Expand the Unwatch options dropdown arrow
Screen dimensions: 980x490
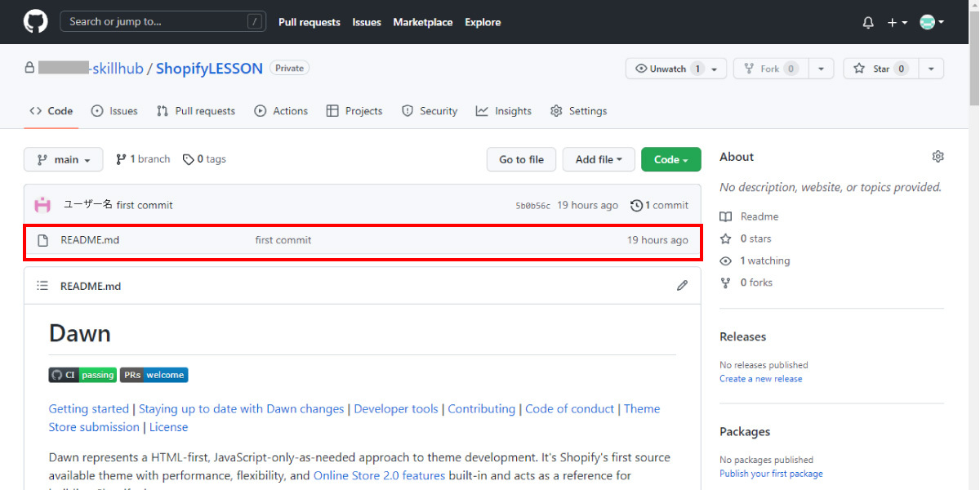716,69
